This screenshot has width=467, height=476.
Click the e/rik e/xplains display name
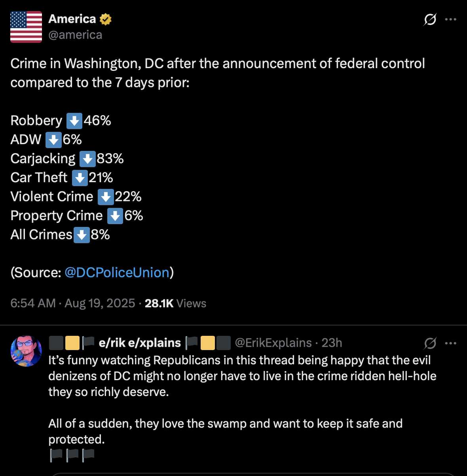(140, 343)
